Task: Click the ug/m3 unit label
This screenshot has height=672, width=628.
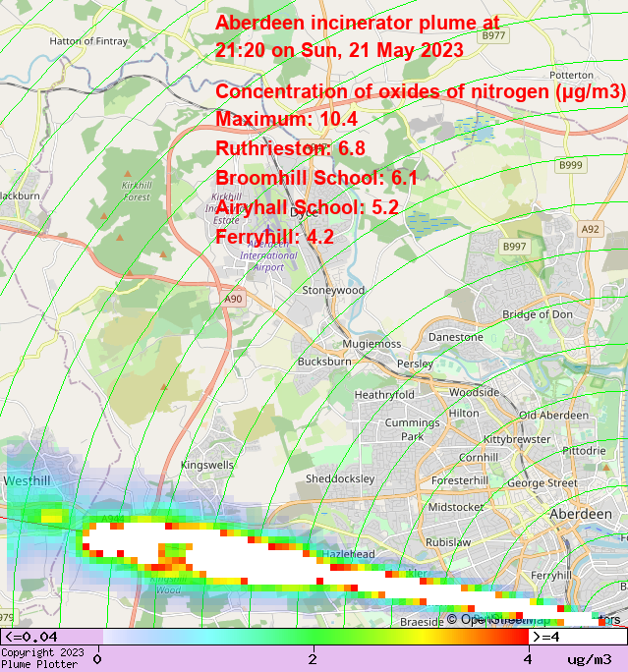Action: (590, 659)
